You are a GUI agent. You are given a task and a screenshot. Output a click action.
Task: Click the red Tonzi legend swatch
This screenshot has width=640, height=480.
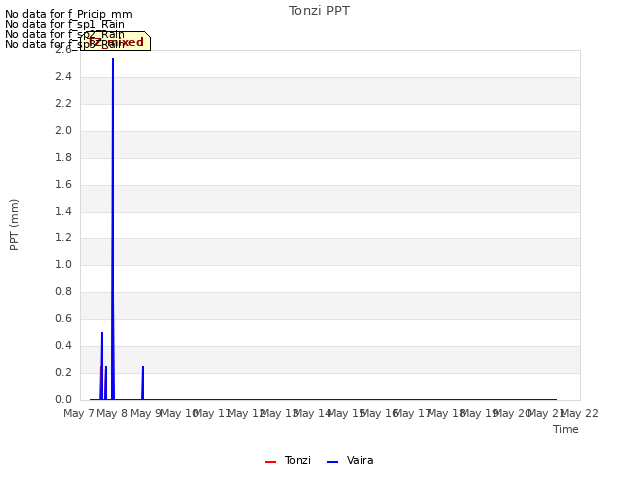271,462
